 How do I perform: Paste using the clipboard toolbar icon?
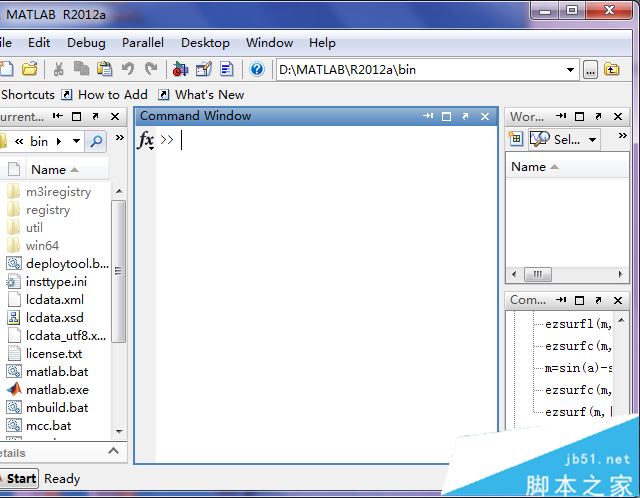(x=104, y=69)
